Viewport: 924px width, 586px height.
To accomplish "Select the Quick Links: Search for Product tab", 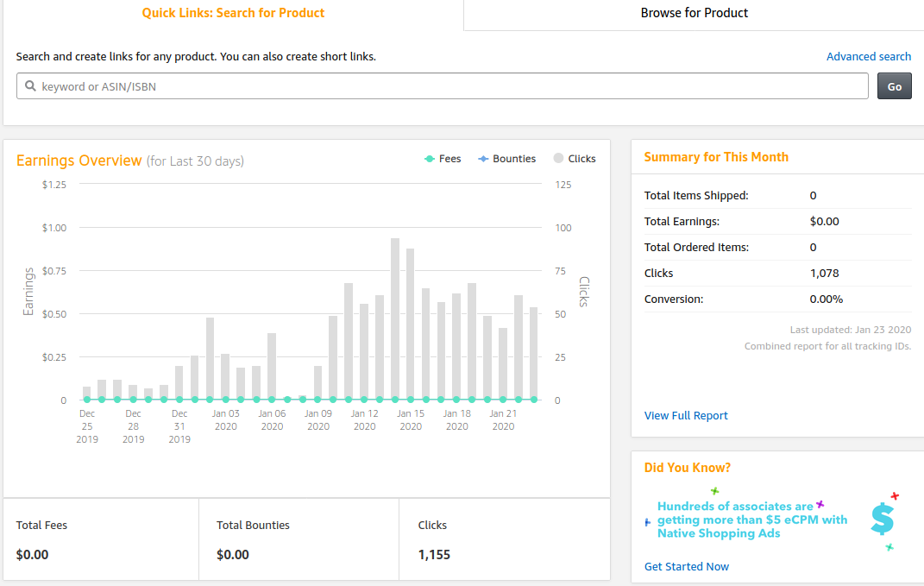I will point(233,14).
